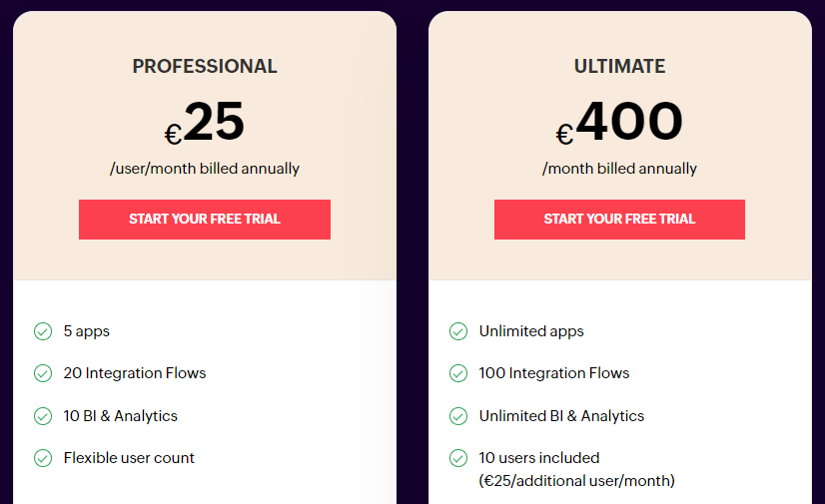Click the checkmark beside Unlimited BI & Analytics
This screenshot has width=825, height=504.
coord(458,416)
